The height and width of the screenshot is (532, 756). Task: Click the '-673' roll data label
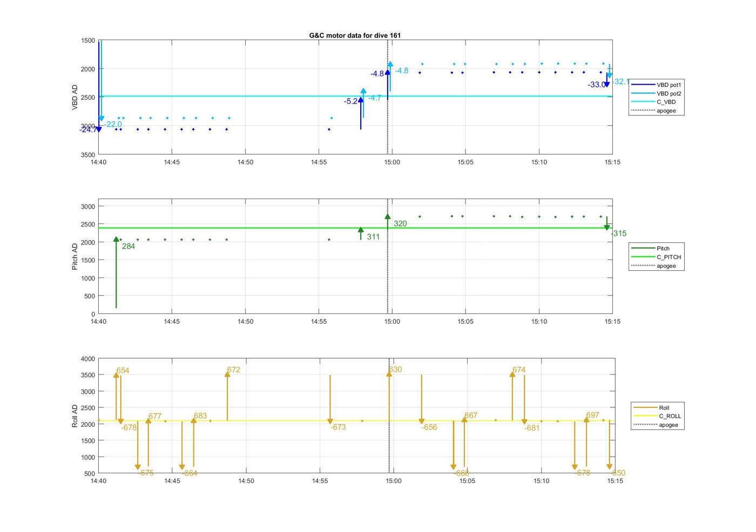(338, 427)
